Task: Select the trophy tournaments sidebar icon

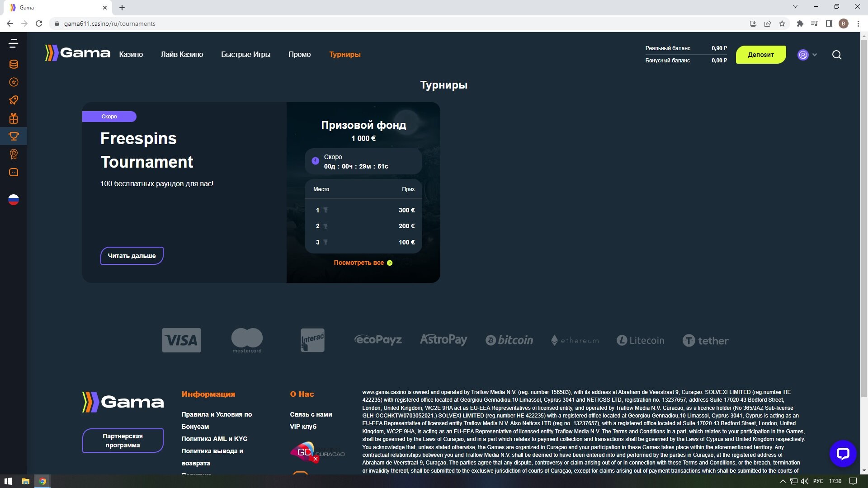Action: (14, 136)
